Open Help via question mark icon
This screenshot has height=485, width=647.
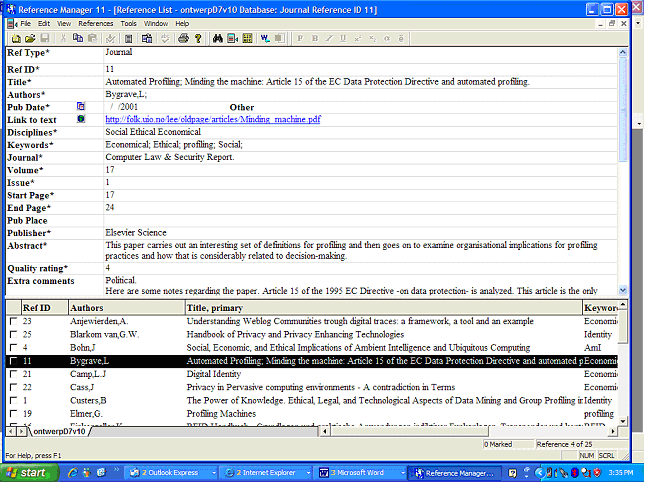tap(200, 38)
